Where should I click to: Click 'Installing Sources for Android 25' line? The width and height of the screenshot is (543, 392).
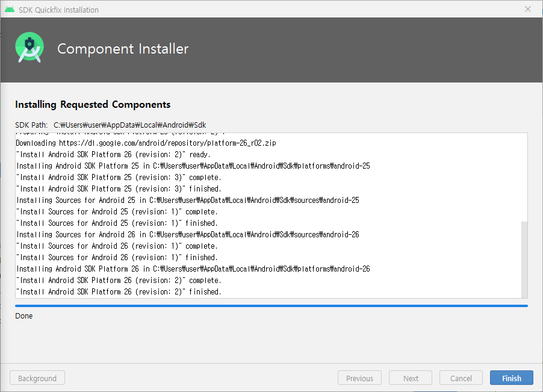tap(188, 200)
